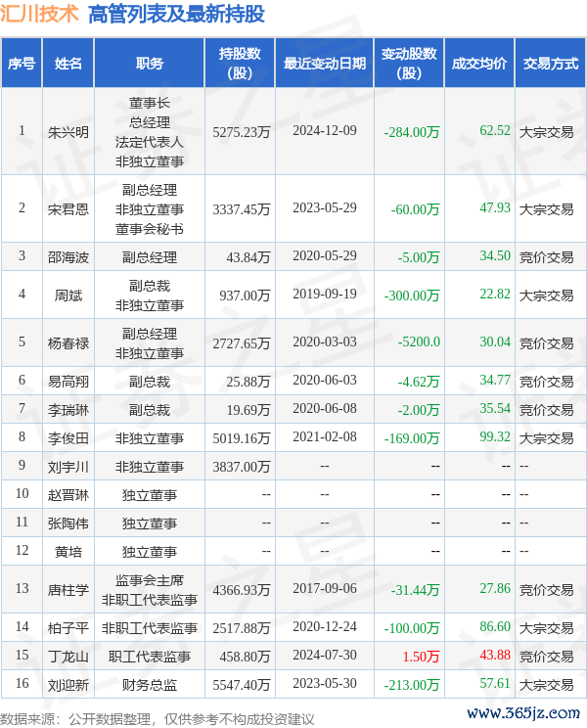The height and width of the screenshot is (728, 587).
Task: Select the name 杨春禄
Action: [x=68, y=343]
